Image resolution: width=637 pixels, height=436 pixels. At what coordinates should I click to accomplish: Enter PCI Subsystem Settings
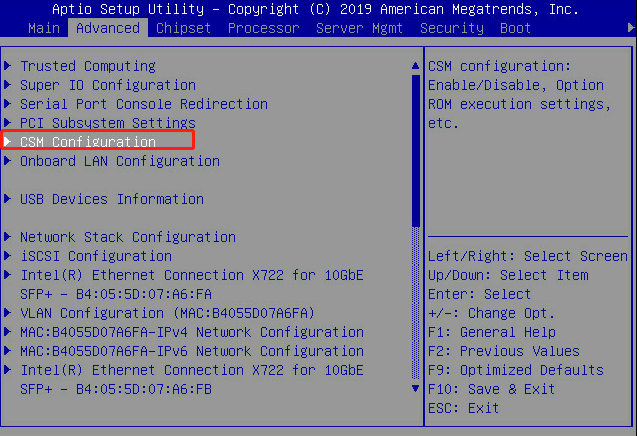pyautogui.click(x=108, y=123)
